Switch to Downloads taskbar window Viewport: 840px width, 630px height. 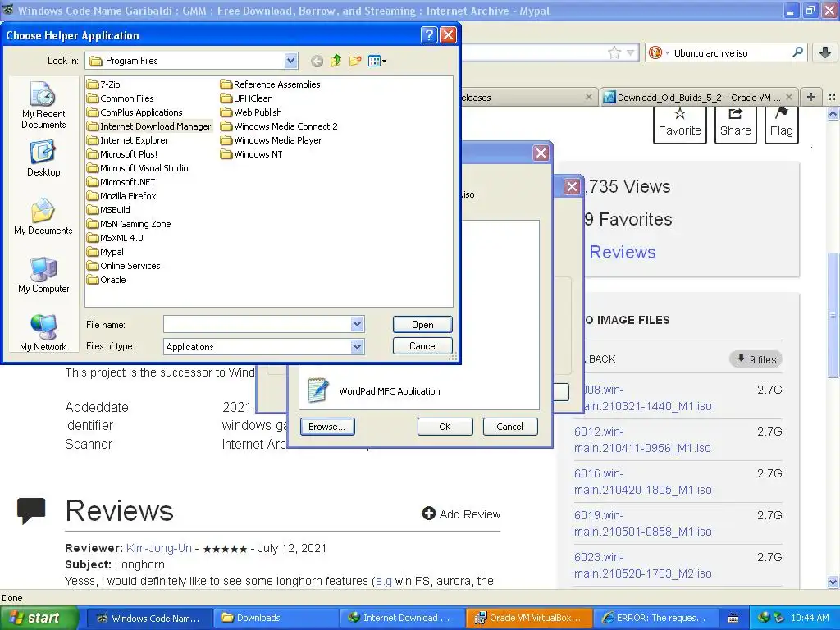point(276,618)
